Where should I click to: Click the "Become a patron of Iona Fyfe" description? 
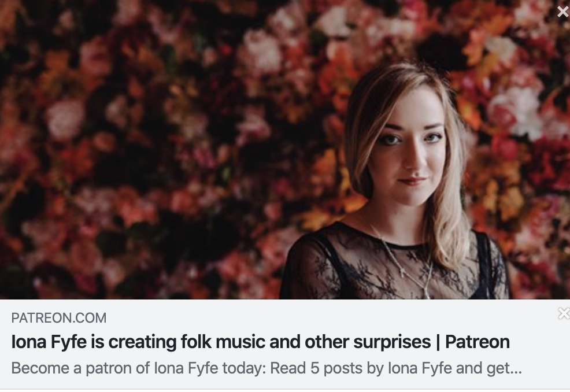[266, 368]
